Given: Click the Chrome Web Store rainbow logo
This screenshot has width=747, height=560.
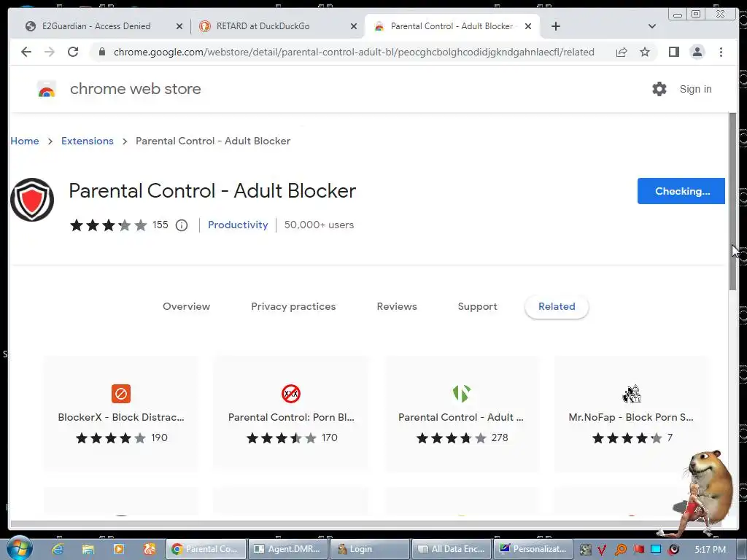Looking at the screenshot, I should click(x=46, y=89).
